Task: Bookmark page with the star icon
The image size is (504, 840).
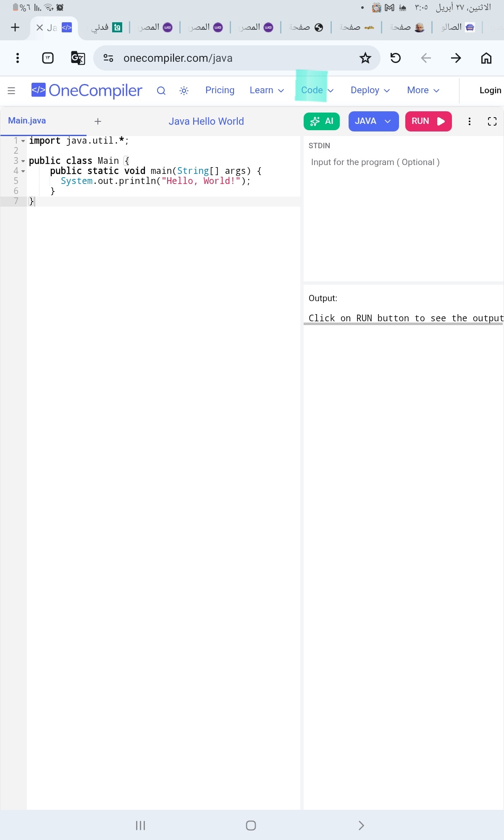Action: coord(365,58)
